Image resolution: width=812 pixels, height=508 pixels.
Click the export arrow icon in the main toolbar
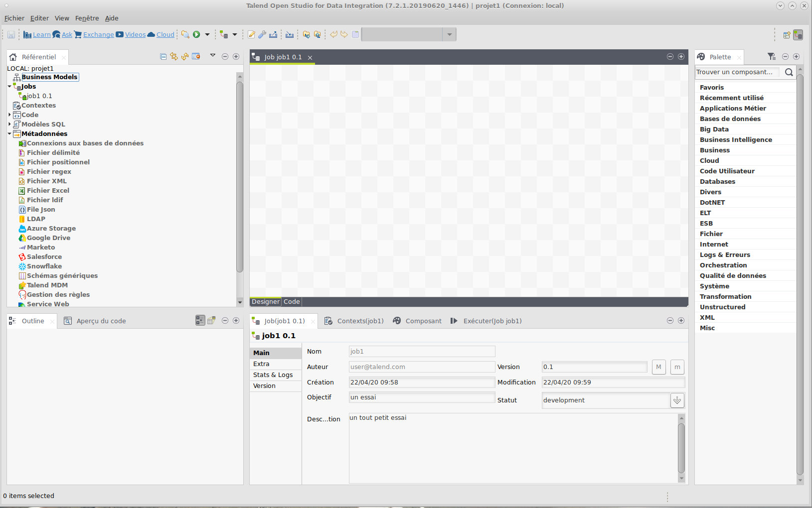(273, 35)
